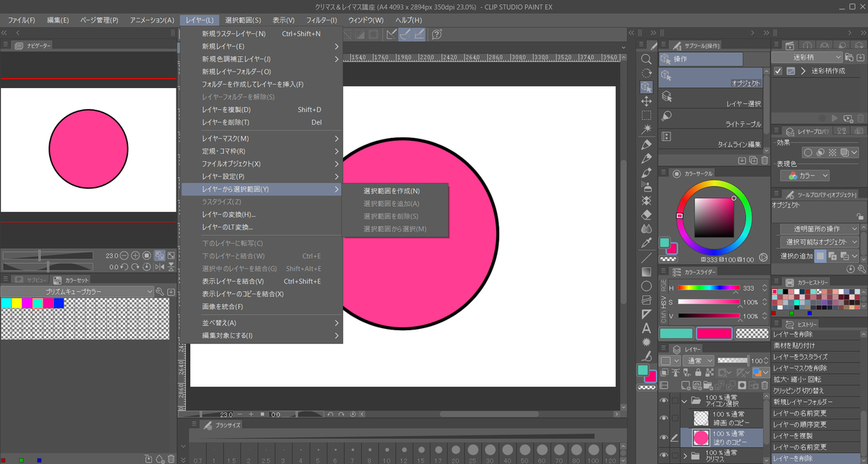Viewport: 868px width, 464px height.
Task: Click wrench icon in color set panel
Action: 160,291
